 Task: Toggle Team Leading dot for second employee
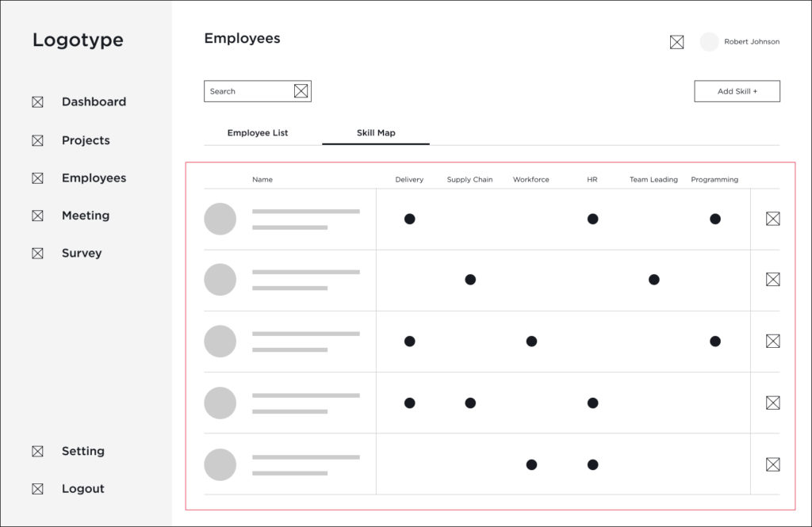coord(653,280)
